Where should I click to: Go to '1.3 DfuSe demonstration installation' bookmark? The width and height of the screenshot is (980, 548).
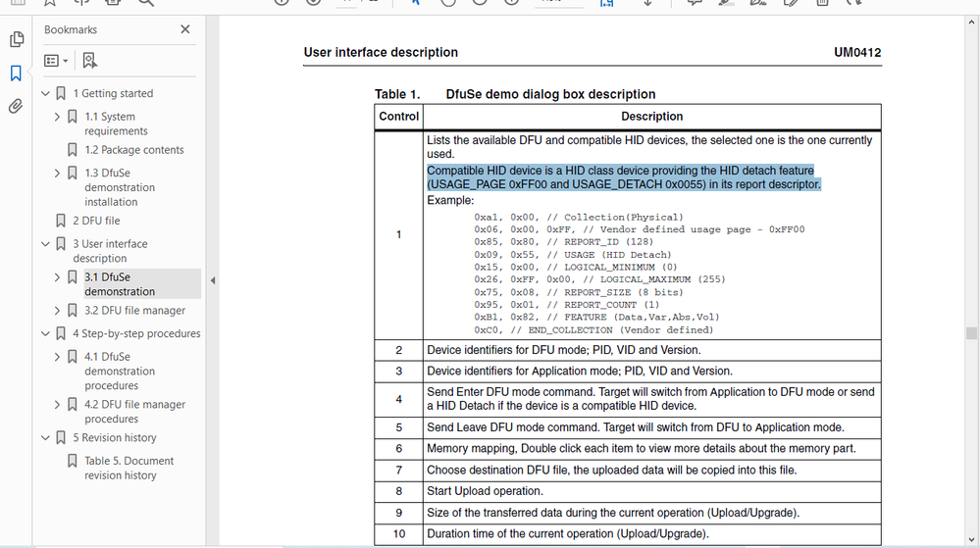[120, 187]
